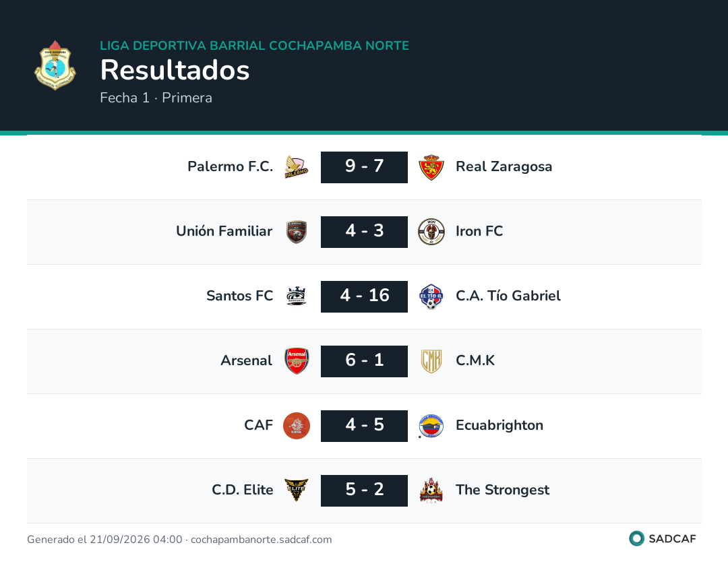Open the 9 - 7 score box
The image size is (728, 574).
pyautogui.click(x=364, y=167)
